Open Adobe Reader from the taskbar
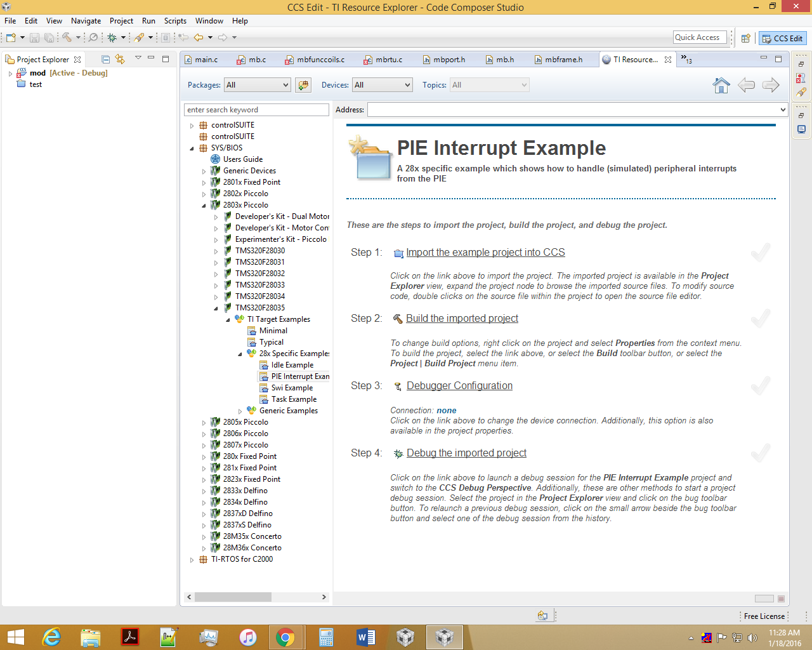 pos(129,637)
